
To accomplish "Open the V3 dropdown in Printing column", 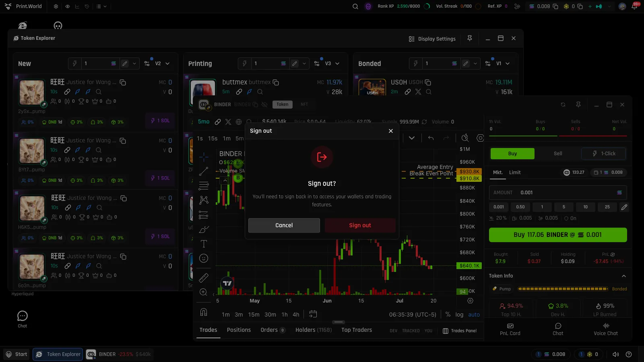I will pyautogui.click(x=332, y=64).
